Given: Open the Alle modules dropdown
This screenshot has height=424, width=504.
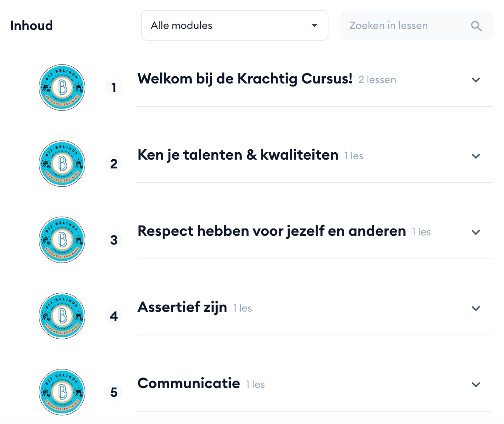Looking at the screenshot, I should (234, 26).
